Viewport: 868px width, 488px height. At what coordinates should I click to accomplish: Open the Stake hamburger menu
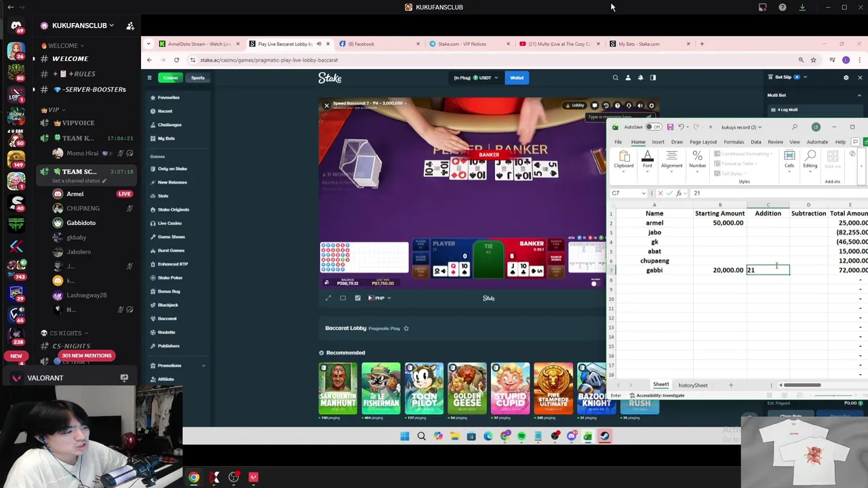(x=150, y=78)
